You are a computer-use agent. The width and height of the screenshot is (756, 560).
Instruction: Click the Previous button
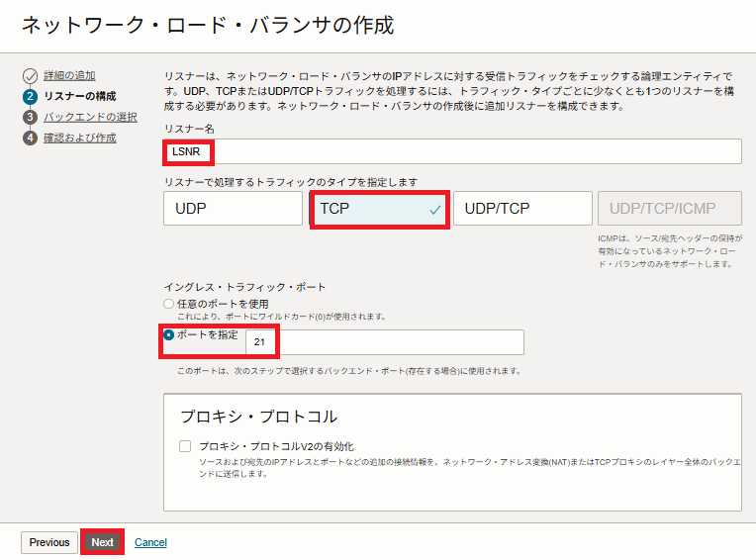(49, 542)
